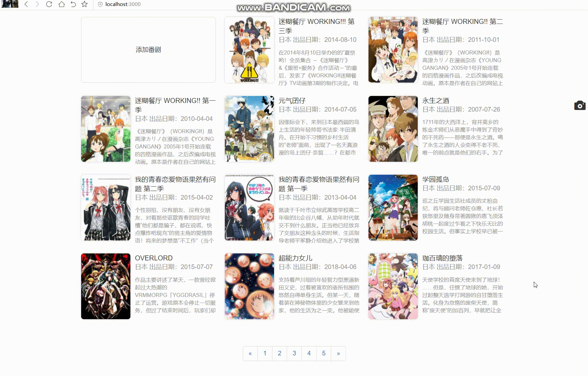Select pagination page 1

(x=265, y=353)
